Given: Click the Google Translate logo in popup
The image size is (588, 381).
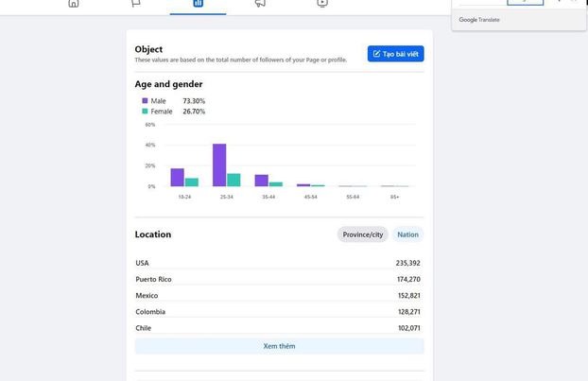Looking at the screenshot, I should click(x=479, y=19).
